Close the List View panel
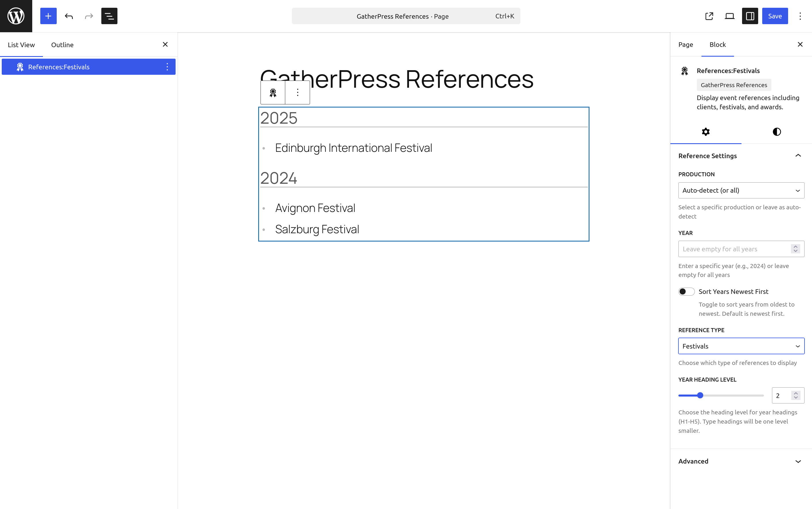Viewport: 812px width, 509px height. (165, 45)
